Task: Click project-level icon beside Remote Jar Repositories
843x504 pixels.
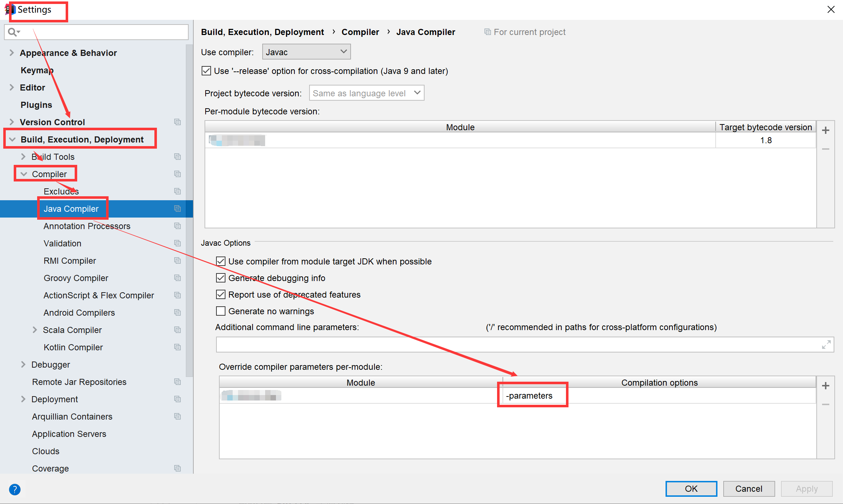Action: click(177, 382)
